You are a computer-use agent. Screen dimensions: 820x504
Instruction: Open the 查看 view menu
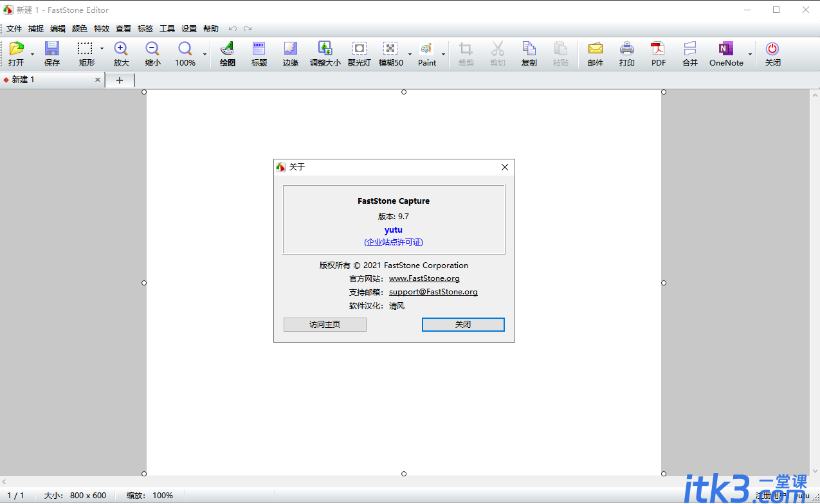click(123, 29)
